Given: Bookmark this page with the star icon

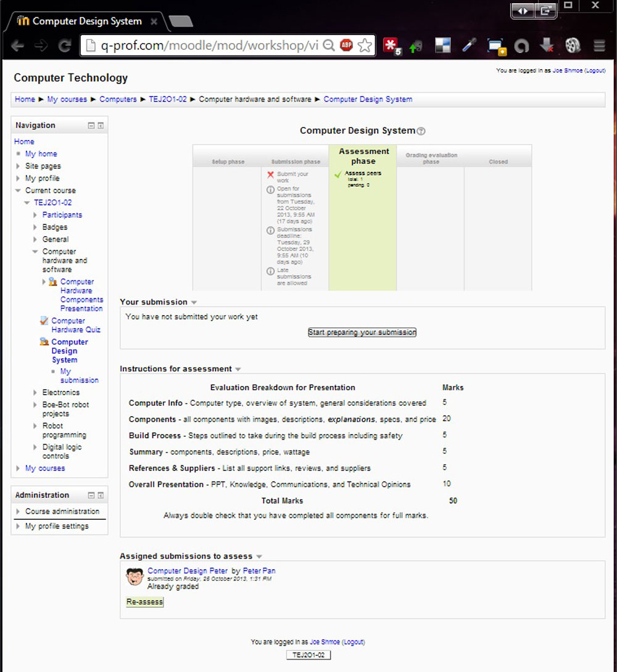Looking at the screenshot, I should tap(365, 45).
